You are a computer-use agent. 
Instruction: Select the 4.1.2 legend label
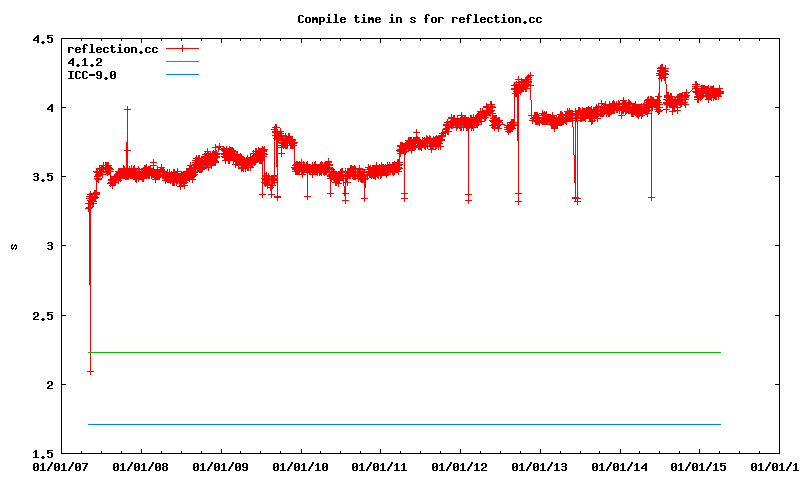point(85,62)
